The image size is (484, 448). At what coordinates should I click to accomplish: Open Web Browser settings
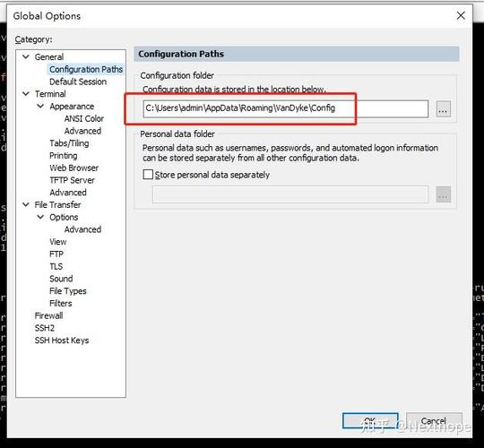pyautogui.click(x=74, y=168)
